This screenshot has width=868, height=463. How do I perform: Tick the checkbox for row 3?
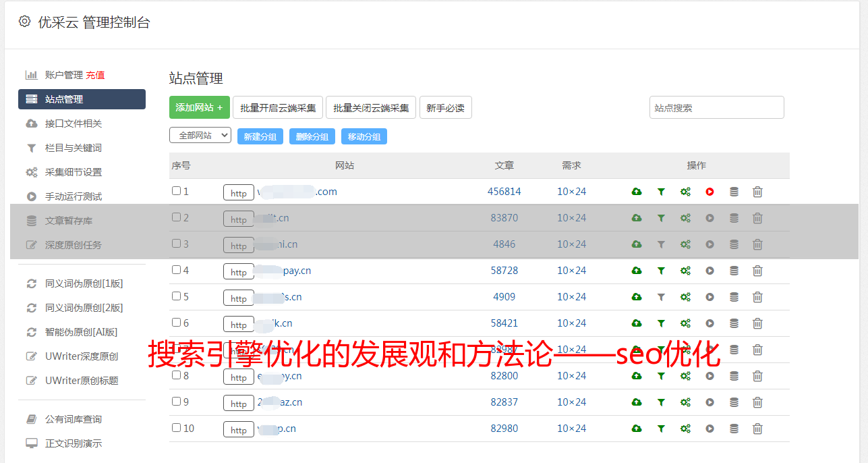(176, 244)
